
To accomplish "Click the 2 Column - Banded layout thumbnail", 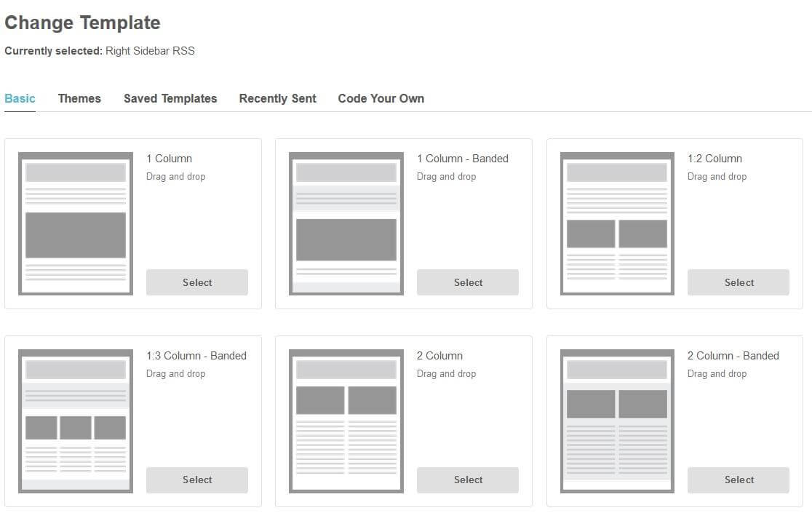I will (x=617, y=421).
